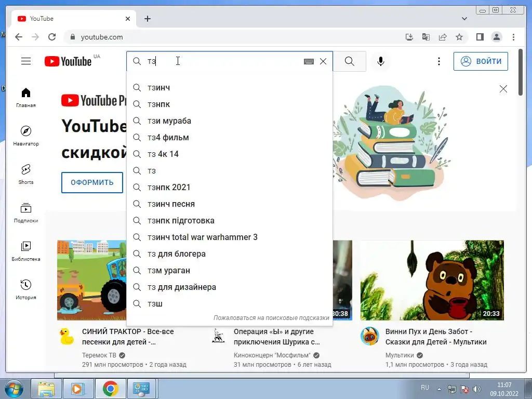Image resolution: width=532 pixels, height=399 pixels.
Task: Open the Мультики channel name
Action: [400, 355]
